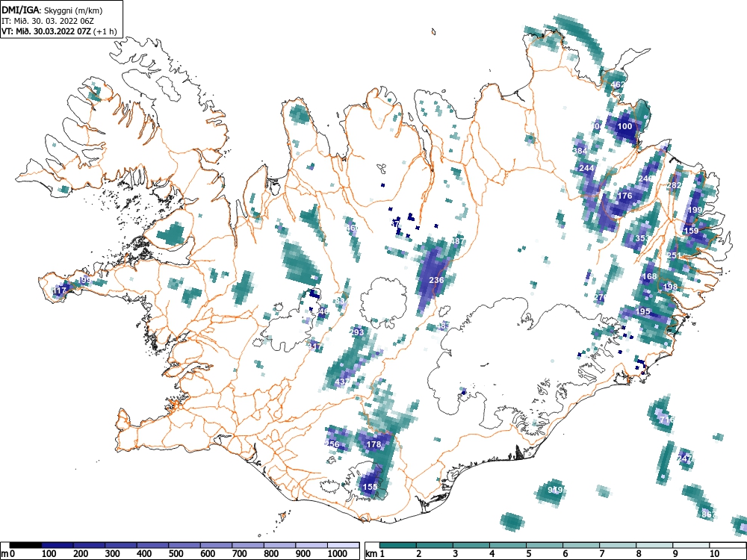This screenshot has height=560, width=747.
Task: Click the black 0–100 m legend swatch
Action: pos(25,545)
